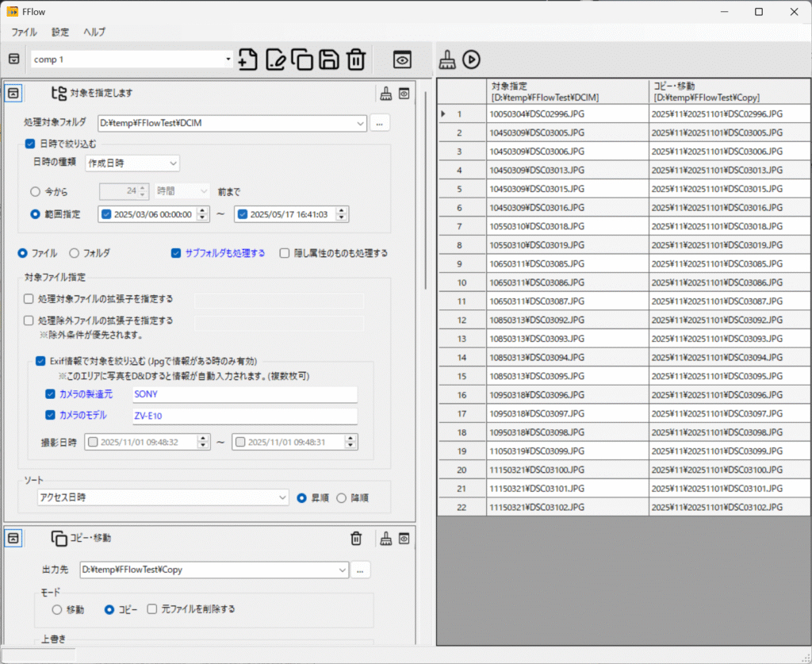Click the save flow icon

(329, 59)
